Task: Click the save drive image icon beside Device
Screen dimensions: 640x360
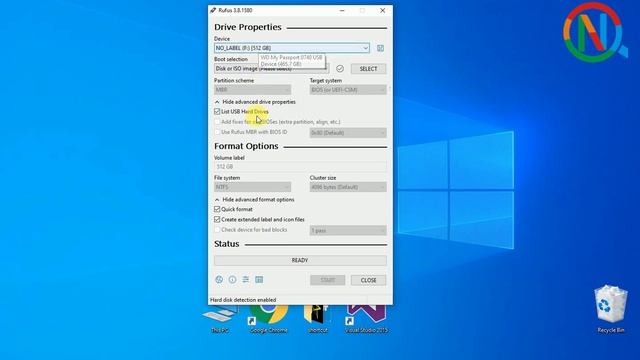Action: (x=380, y=48)
